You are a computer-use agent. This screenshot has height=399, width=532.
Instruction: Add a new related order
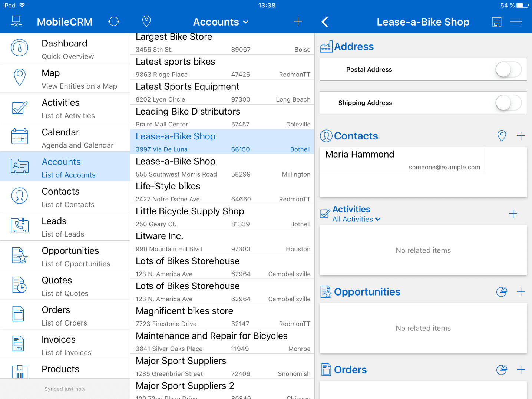click(521, 370)
